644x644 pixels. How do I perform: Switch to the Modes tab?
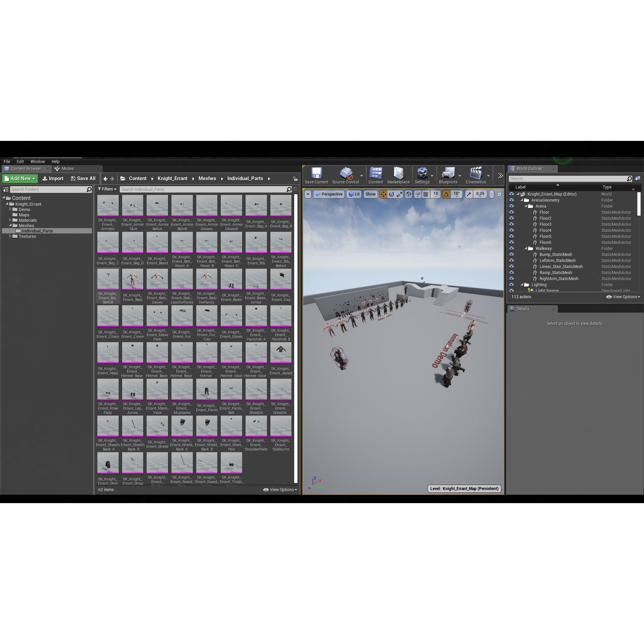pos(67,169)
